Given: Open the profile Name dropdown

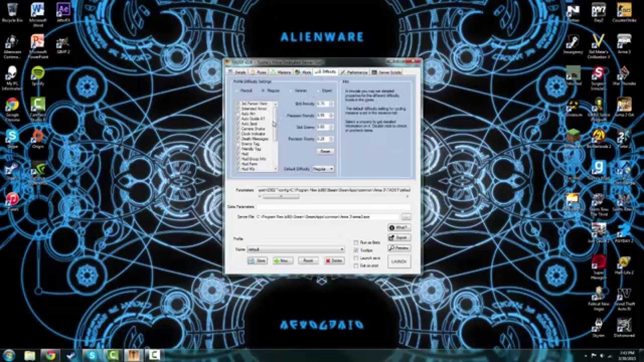Looking at the screenshot, I should [295, 249].
